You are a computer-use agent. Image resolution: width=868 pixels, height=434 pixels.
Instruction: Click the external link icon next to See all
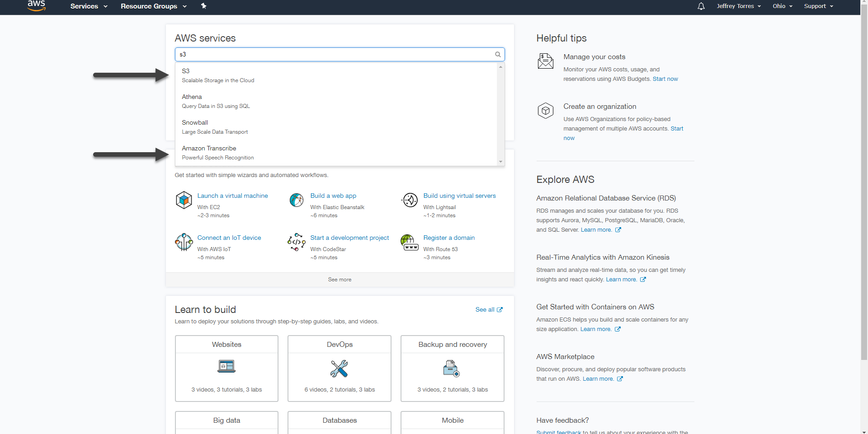pyautogui.click(x=500, y=310)
